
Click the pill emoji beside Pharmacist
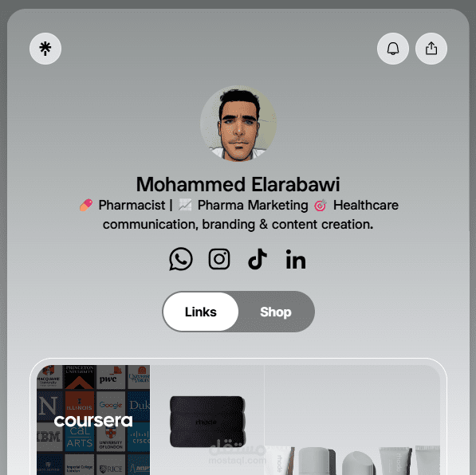point(86,205)
